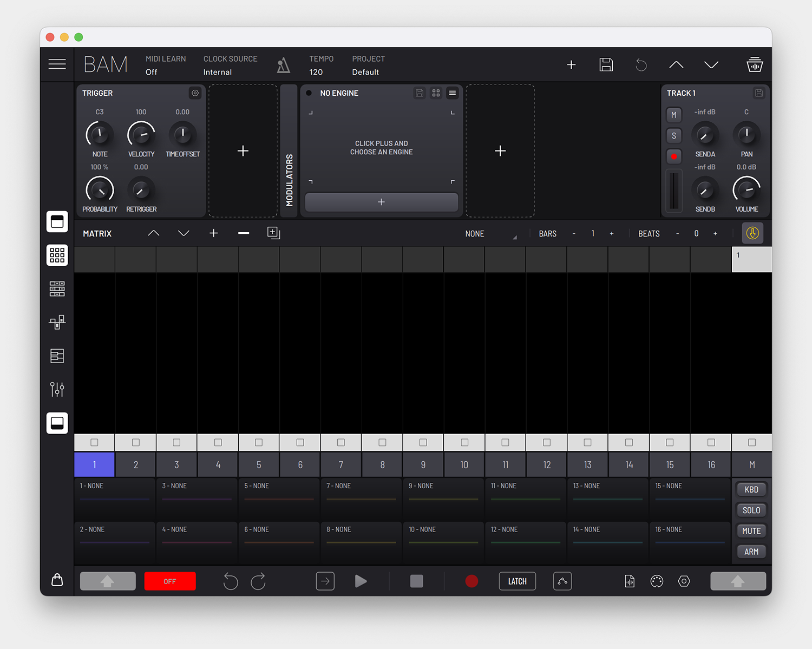Click the save project floppy icon
The image size is (812, 649).
[x=606, y=65]
